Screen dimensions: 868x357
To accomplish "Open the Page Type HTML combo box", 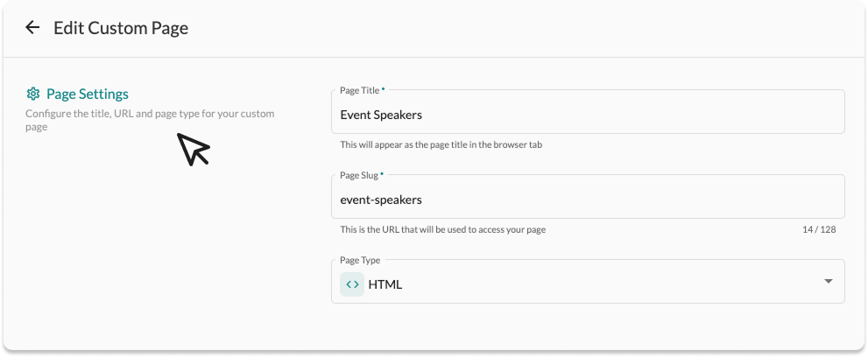I will point(587,283).
